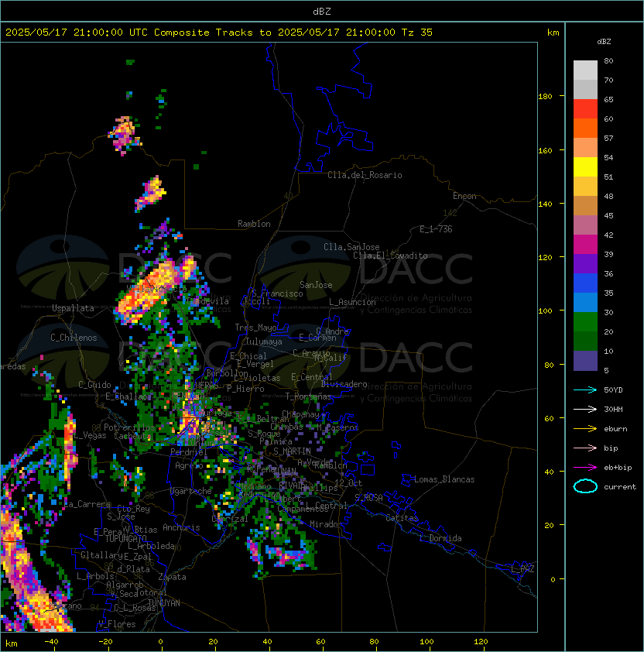Click the white 30HM arrow symbol
Screen dimensions: 644x652
[585, 410]
